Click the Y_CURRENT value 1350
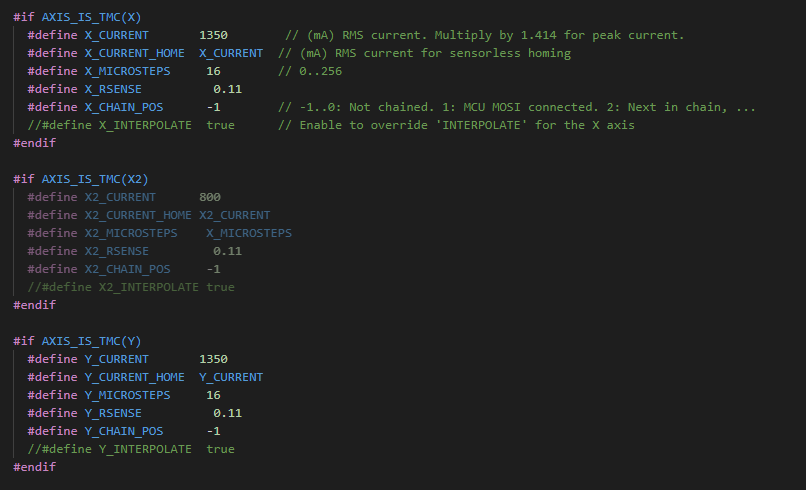This screenshot has width=806, height=490. pos(213,359)
